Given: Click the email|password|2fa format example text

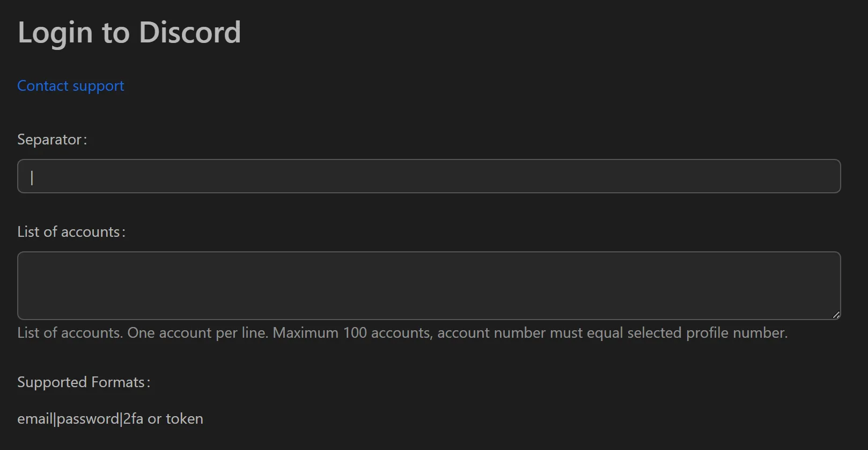Looking at the screenshot, I should pos(110,418).
